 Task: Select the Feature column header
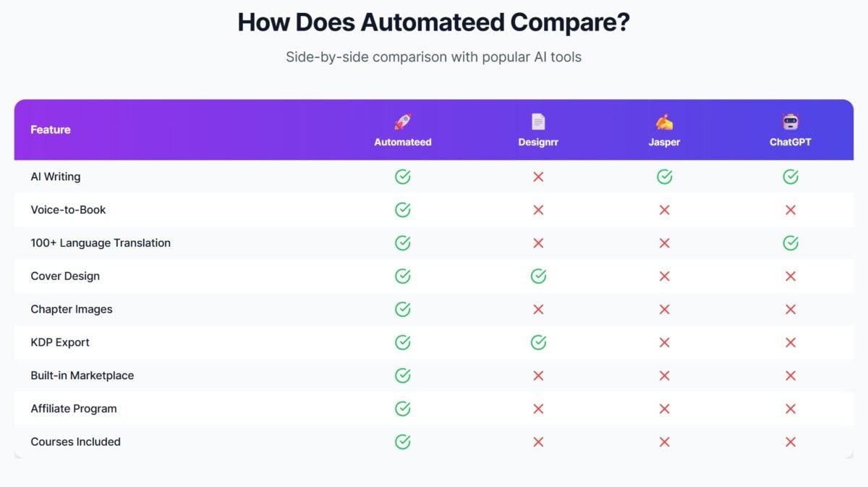[51, 130]
